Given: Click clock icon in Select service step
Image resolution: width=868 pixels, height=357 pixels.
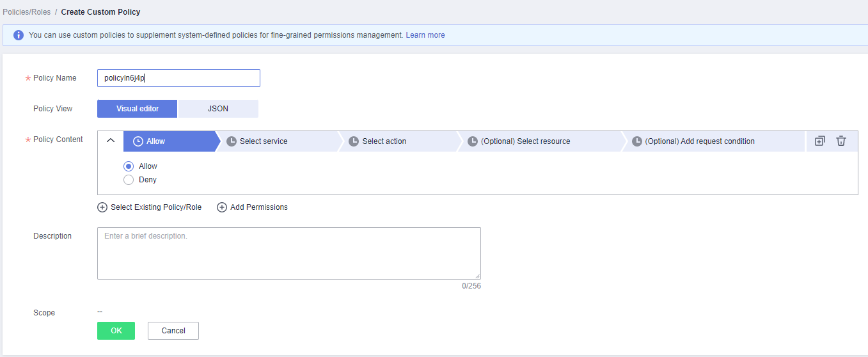Looking at the screenshot, I should (232, 141).
